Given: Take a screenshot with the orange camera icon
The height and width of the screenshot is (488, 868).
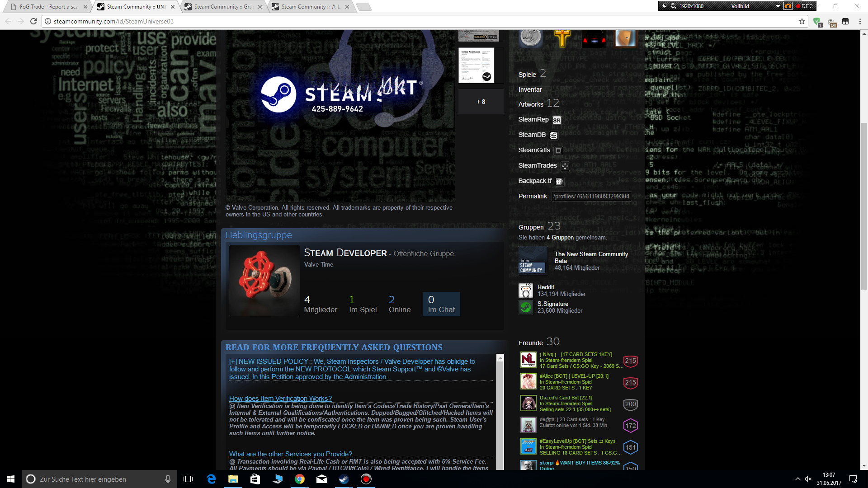Looking at the screenshot, I should (x=788, y=6).
